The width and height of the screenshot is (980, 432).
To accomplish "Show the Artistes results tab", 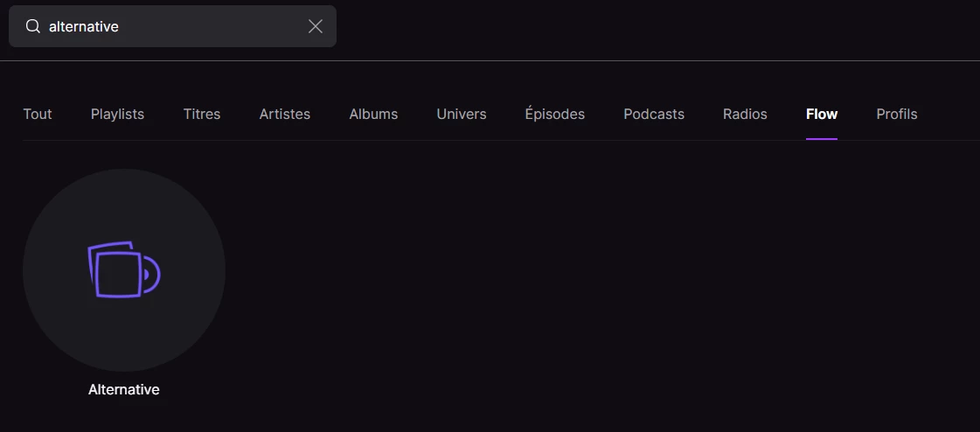I will (x=285, y=114).
